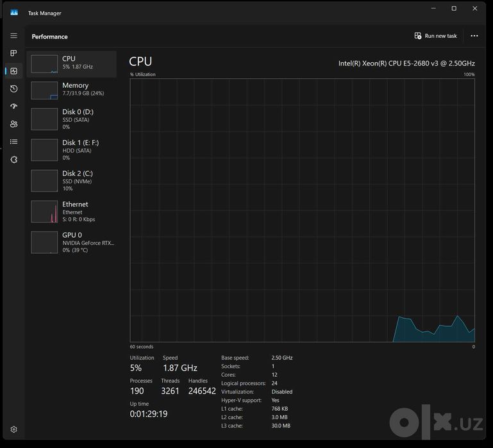Select the Ethernet performance item

coord(72,212)
